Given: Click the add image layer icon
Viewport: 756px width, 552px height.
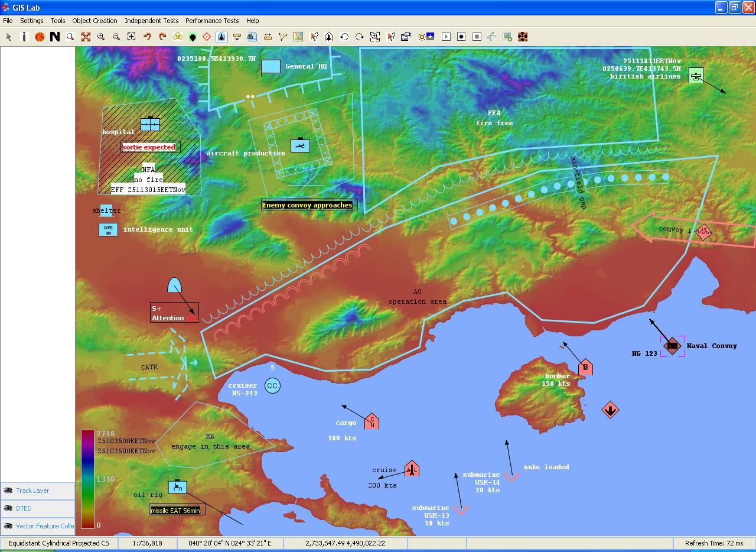Looking at the screenshot, I should (507, 37).
